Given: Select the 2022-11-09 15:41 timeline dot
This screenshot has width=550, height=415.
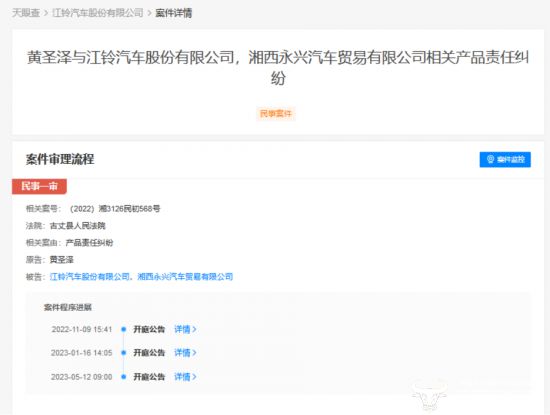Looking at the screenshot, I should (123, 329).
